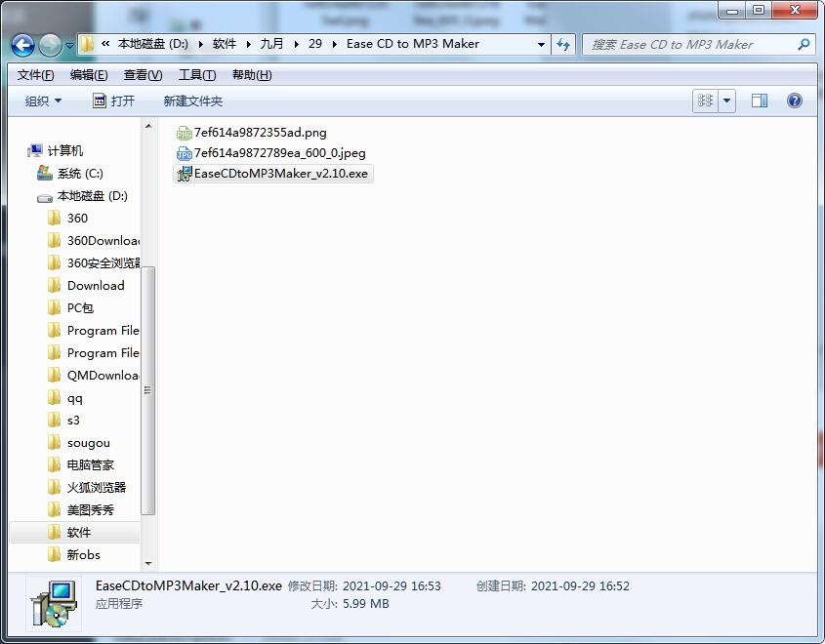Expand the address bar history dropdown

(x=541, y=45)
